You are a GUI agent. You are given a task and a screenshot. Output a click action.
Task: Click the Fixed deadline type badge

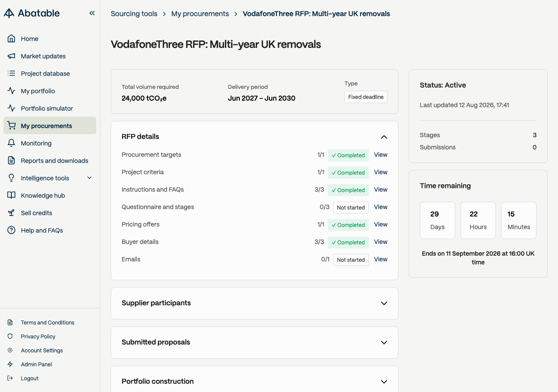point(366,97)
